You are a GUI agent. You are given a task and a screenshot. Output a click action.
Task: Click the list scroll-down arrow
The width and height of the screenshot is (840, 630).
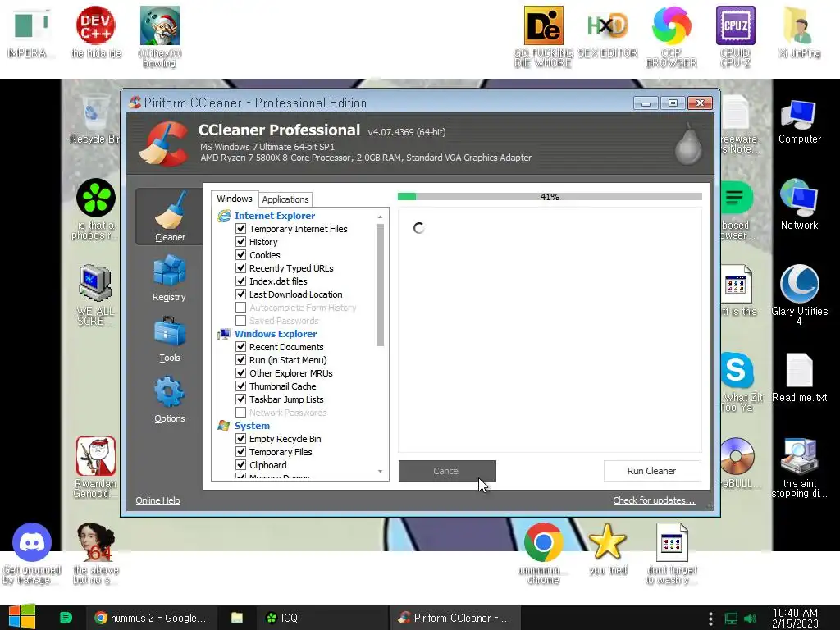click(380, 472)
